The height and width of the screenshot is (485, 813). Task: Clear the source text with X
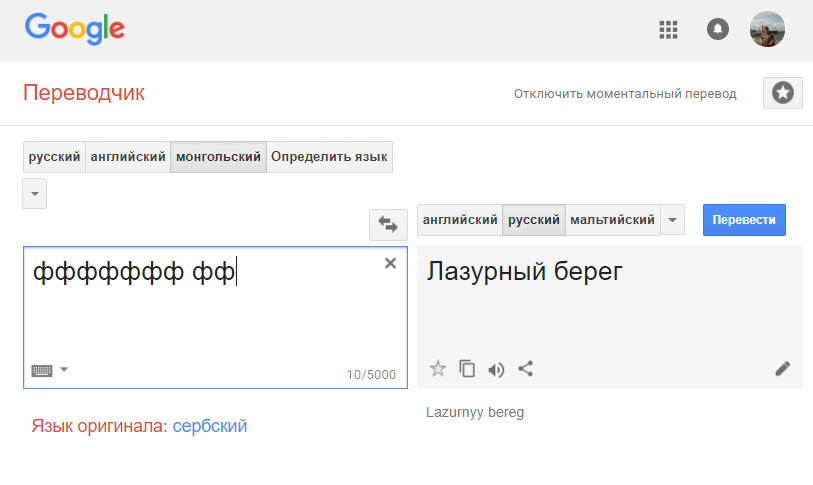390,264
